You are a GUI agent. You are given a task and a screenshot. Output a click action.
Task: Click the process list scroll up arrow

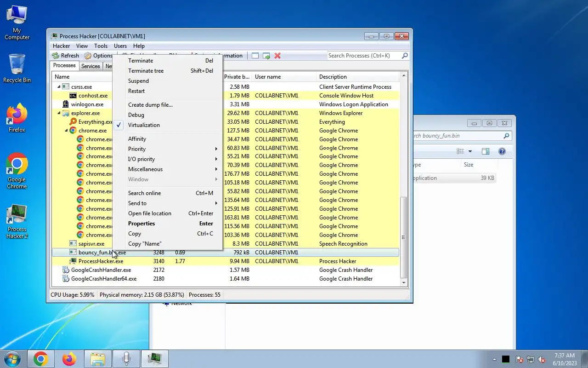pyautogui.click(x=404, y=75)
